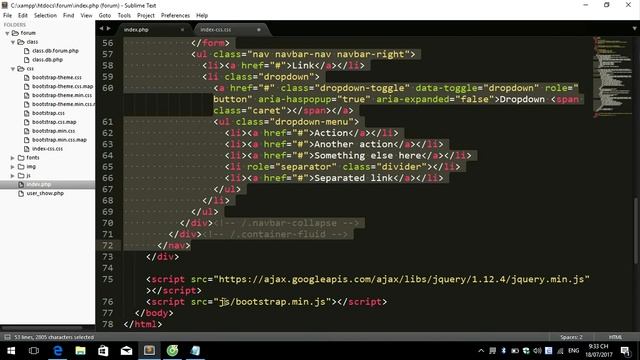
Task: Open the Project menu
Action: [x=146, y=16]
